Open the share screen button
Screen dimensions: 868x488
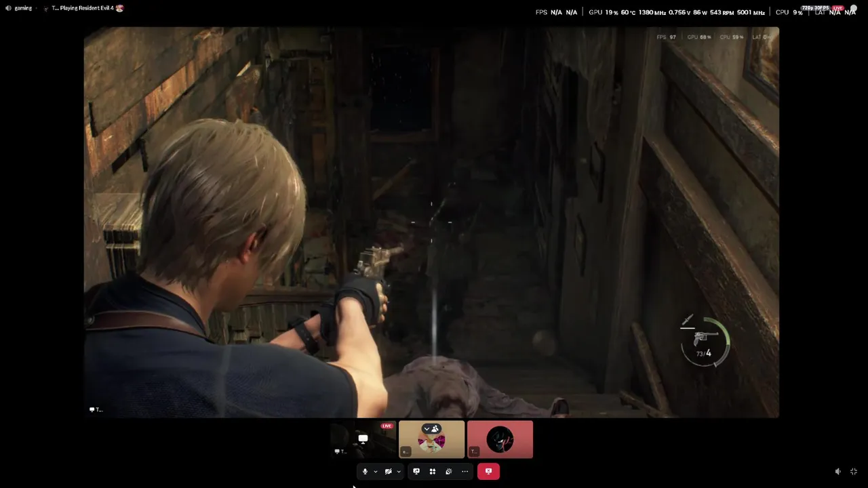pos(416,471)
